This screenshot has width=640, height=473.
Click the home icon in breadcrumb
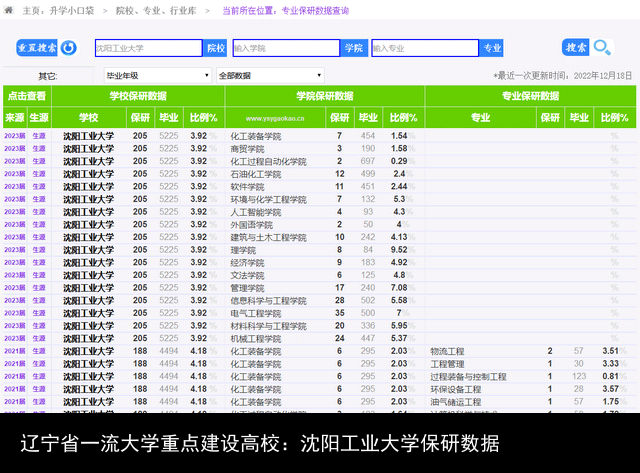click(x=9, y=10)
